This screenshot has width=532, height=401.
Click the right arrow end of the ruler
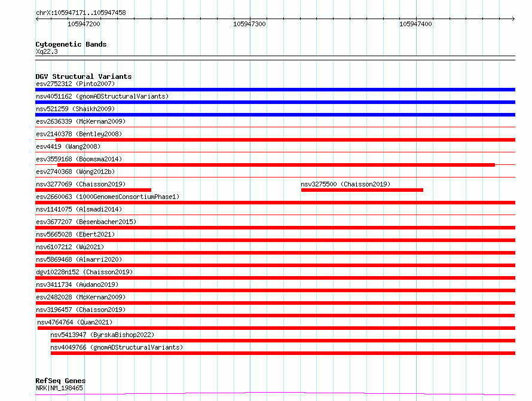[513, 19]
